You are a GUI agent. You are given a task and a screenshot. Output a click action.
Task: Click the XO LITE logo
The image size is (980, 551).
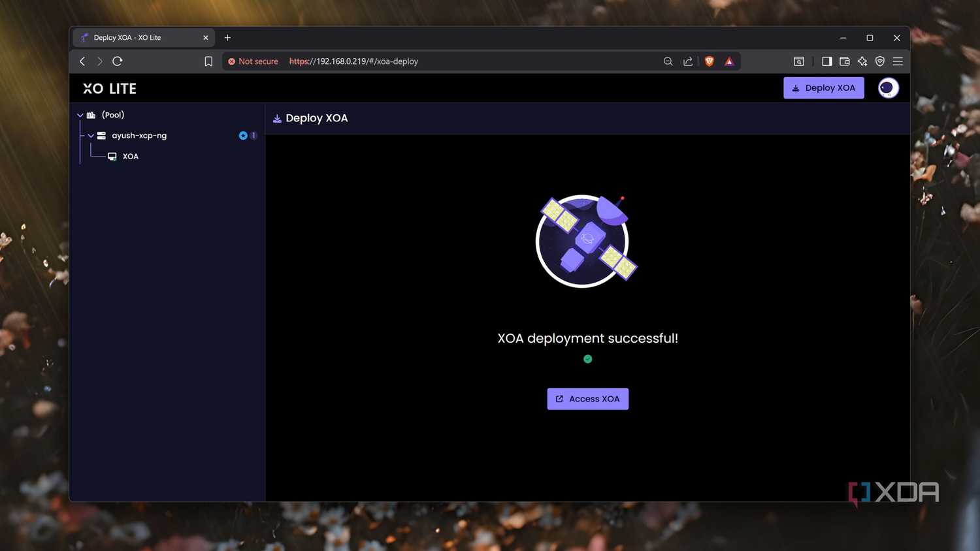coord(110,89)
